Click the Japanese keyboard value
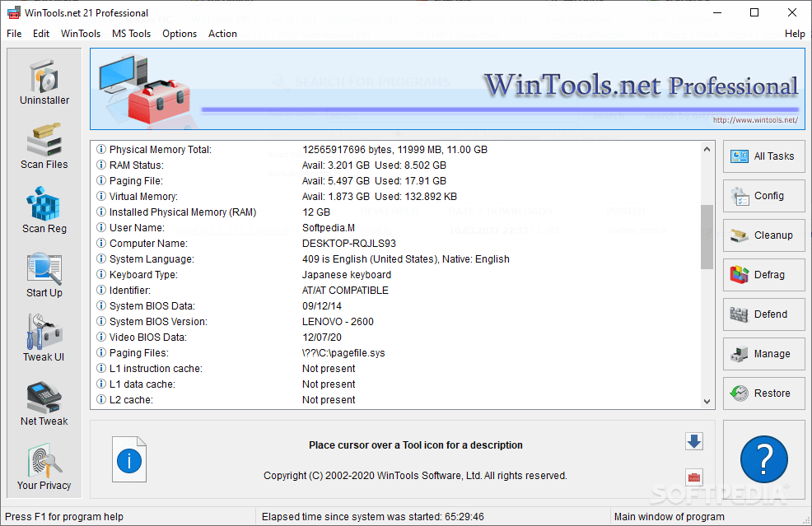This screenshot has height=526, width=812. (347, 275)
